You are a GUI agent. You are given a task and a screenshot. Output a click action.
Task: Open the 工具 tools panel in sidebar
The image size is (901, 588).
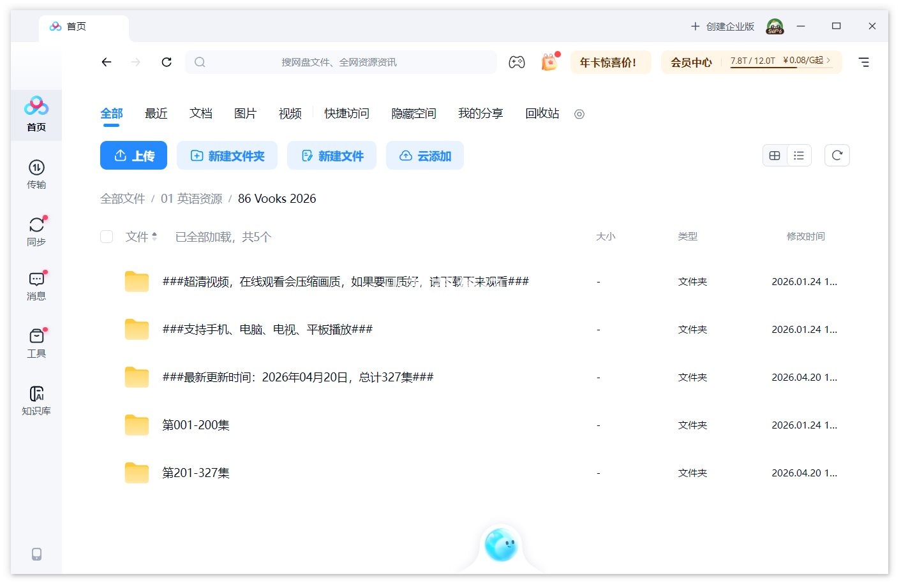(36, 342)
